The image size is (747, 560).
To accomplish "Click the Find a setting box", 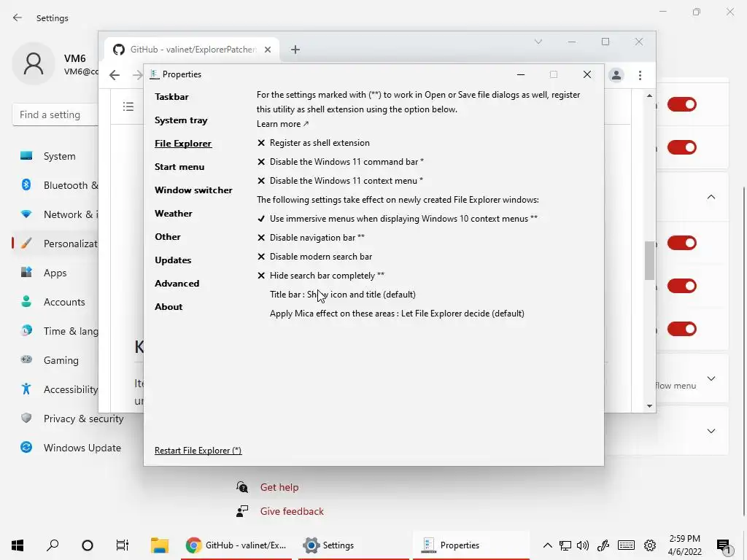I will coord(55,114).
